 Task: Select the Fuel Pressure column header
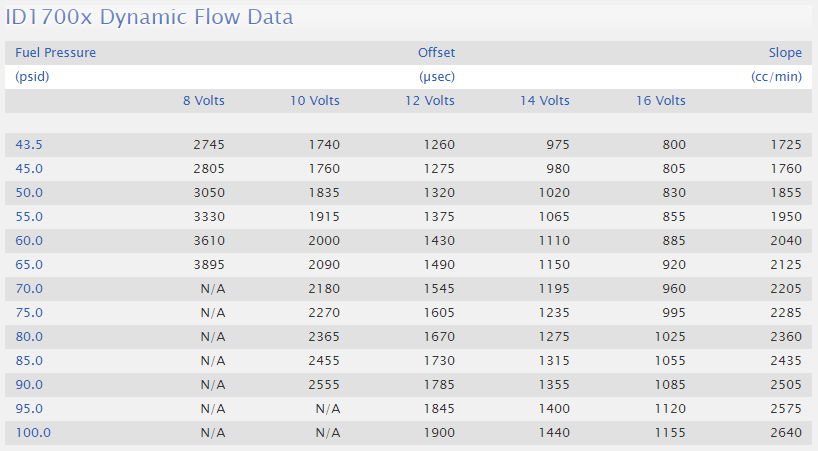(x=55, y=53)
